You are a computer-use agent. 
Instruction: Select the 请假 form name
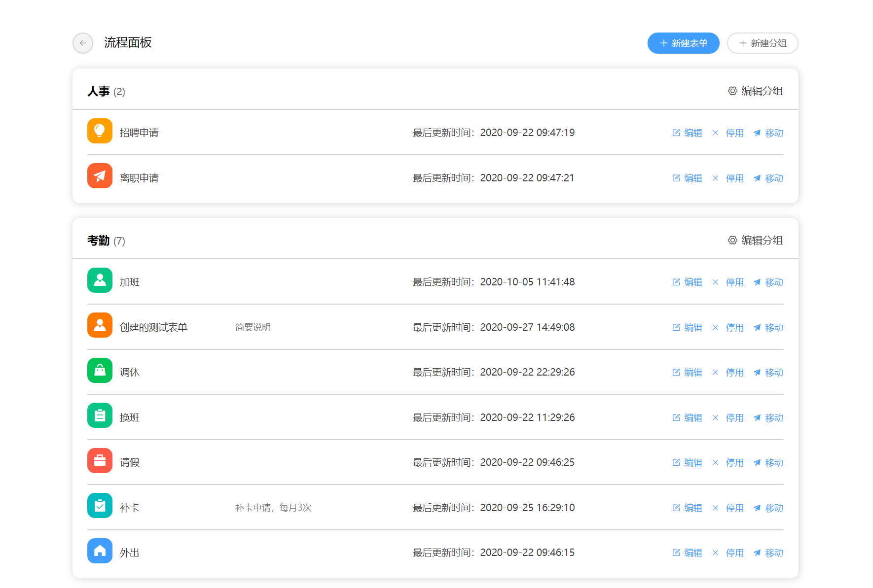[130, 463]
